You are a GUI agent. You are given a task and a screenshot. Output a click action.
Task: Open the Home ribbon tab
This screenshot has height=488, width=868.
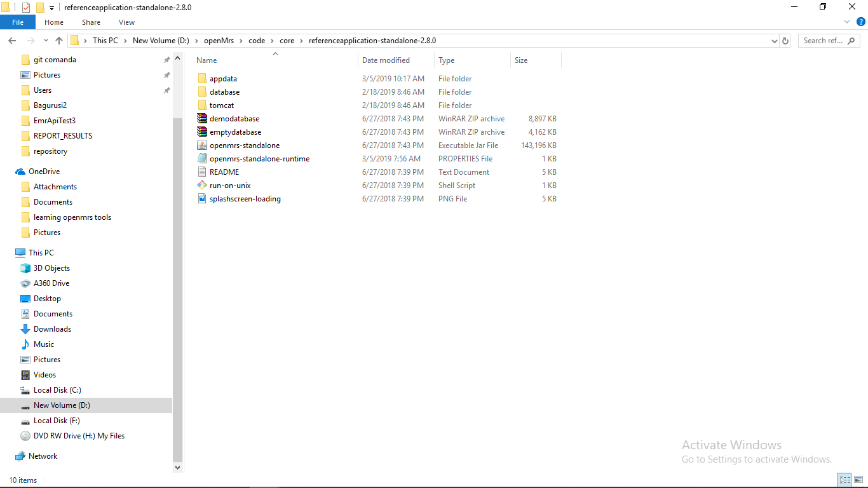click(54, 22)
